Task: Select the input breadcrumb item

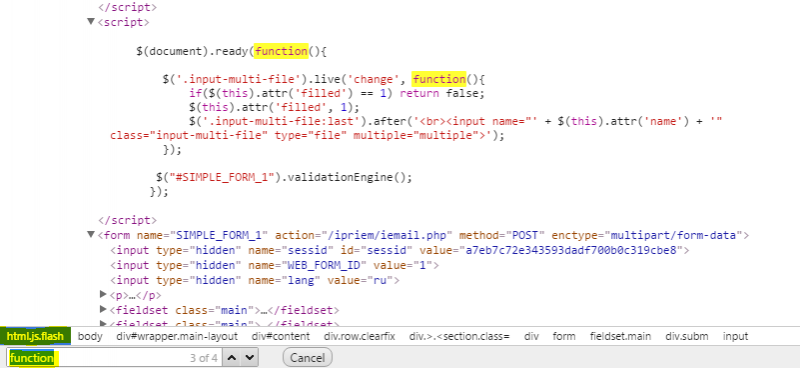Action: 735,336
